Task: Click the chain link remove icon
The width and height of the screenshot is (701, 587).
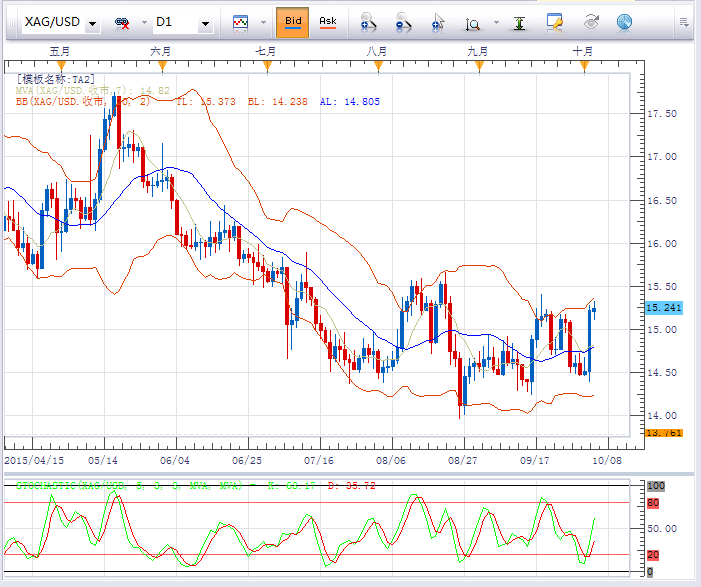Action: click(124, 22)
